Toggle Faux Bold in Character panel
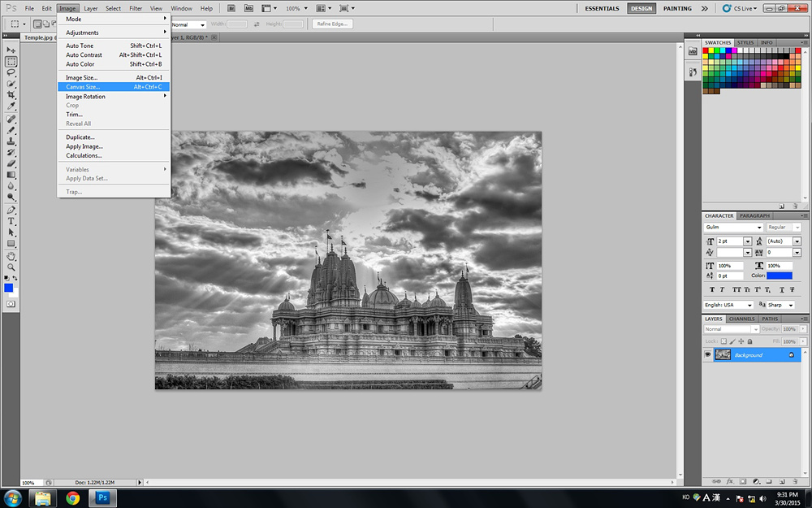The width and height of the screenshot is (812, 508). (712, 289)
